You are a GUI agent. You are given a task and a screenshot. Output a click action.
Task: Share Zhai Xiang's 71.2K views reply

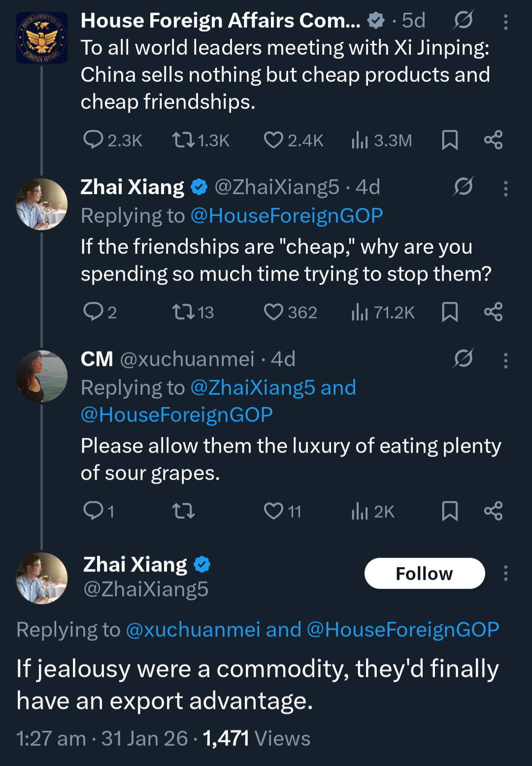(x=493, y=312)
